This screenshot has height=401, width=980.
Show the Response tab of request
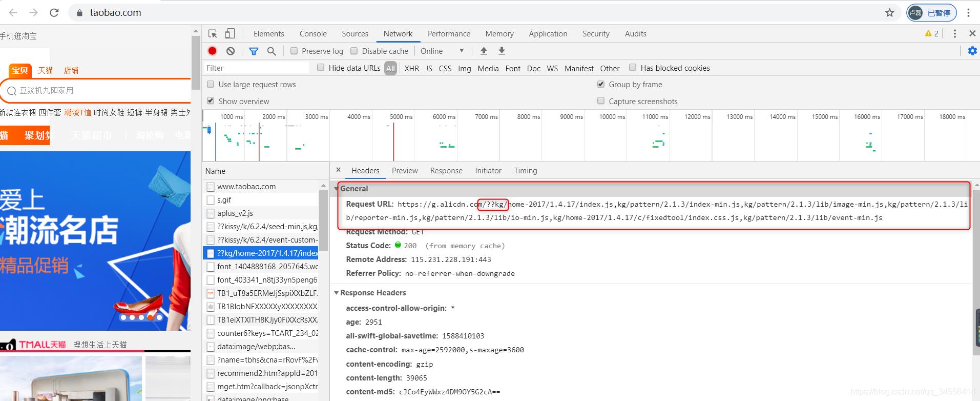tap(446, 171)
